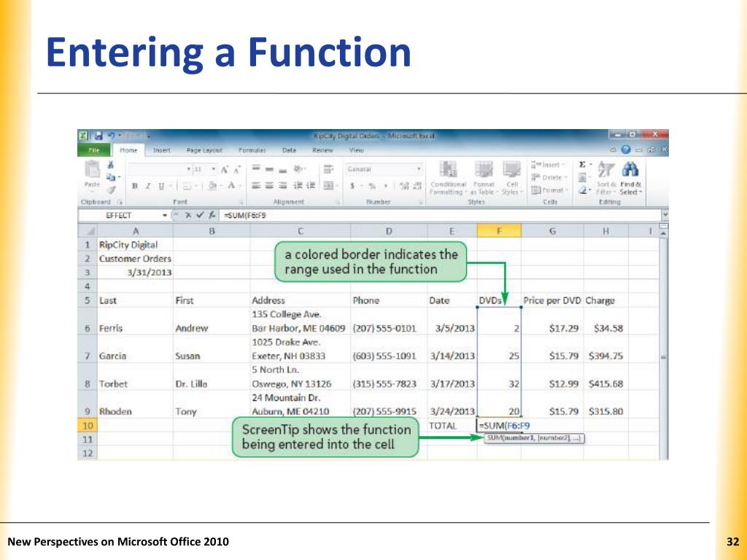747x560 pixels.
Task: Click the TOTAL label cell
Action: [x=452, y=426]
